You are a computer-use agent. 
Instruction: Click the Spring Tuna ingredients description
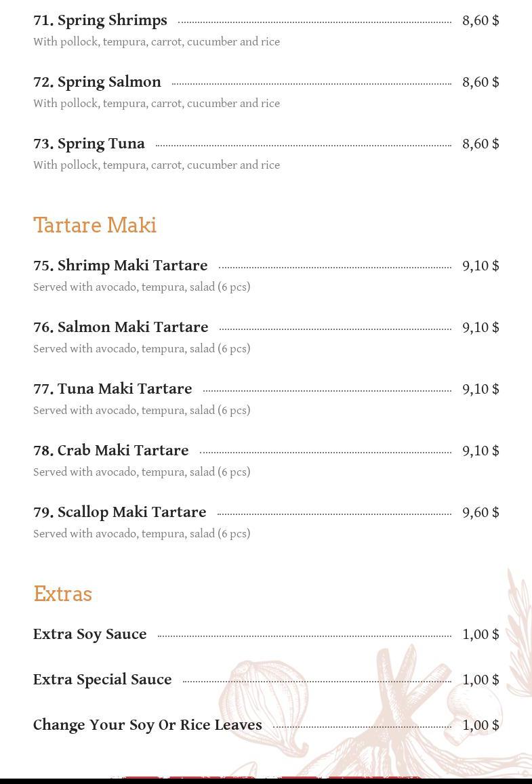(157, 165)
